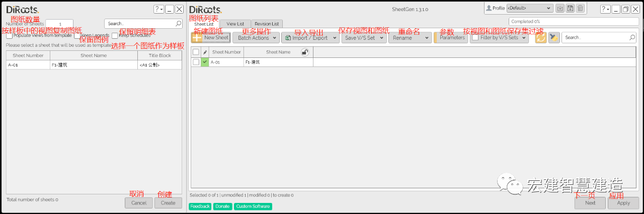Click the import profile icon beside Profile dropdown

click(559, 8)
